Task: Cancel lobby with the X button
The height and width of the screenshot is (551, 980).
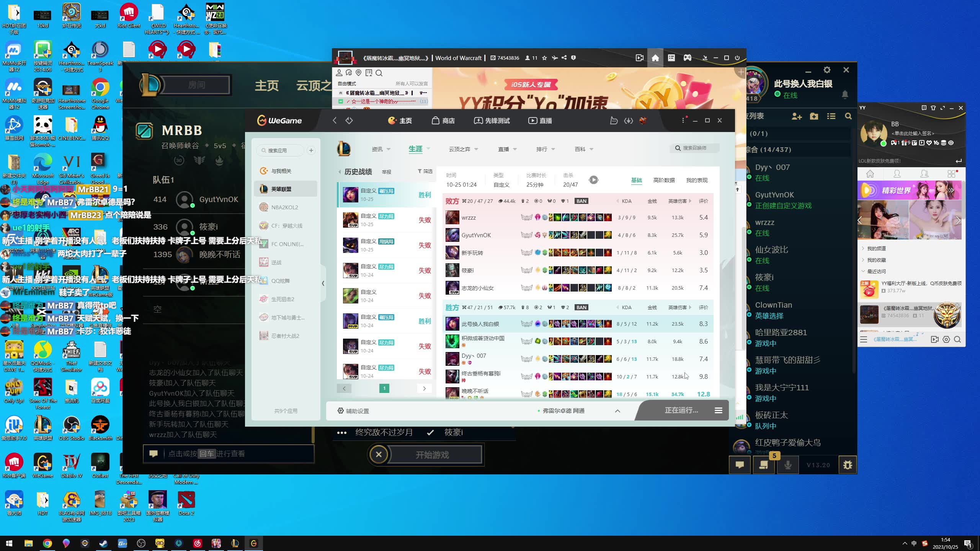Action: point(379,455)
